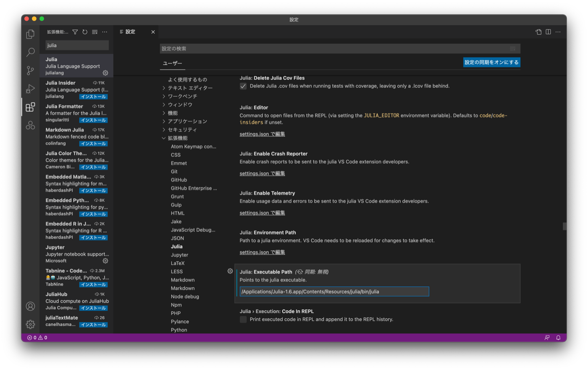Select Pylance in settings extension list

(x=180, y=322)
